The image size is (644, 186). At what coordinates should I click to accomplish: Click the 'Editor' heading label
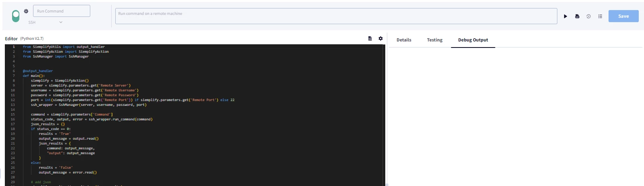click(11, 39)
